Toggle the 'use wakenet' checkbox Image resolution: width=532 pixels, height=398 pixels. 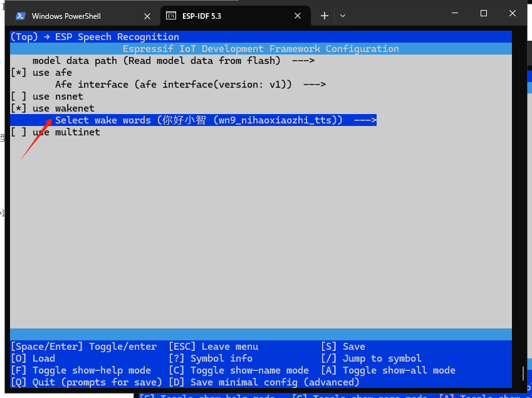(x=18, y=108)
